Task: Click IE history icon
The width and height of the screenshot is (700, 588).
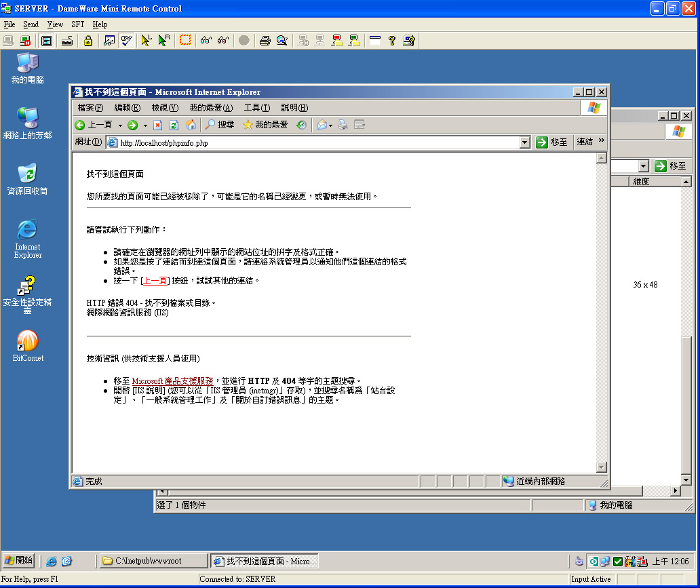Action: click(x=301, y=125)
